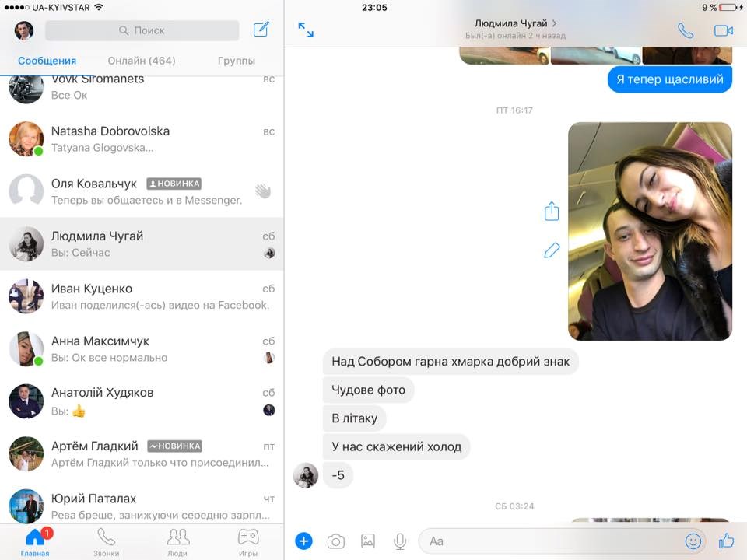Start a voice call with Людмила Чугай
Screen dimensions: 747x560
(685, 30)
